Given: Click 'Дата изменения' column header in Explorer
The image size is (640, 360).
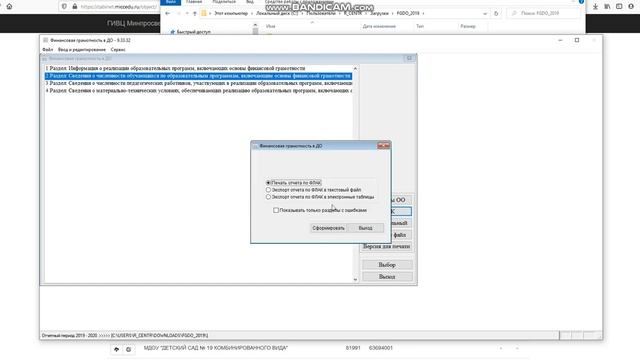Looking at the screenshot, I should (379, 26).
